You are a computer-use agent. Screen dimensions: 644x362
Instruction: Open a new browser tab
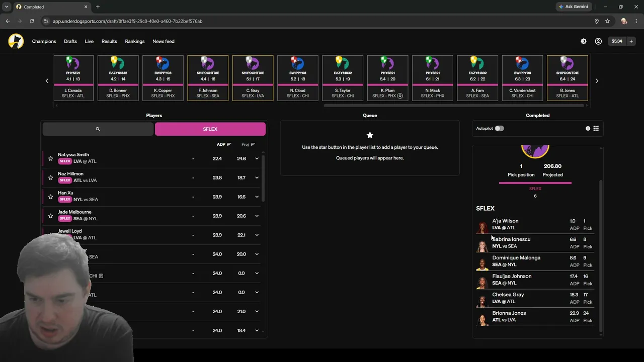98,7
